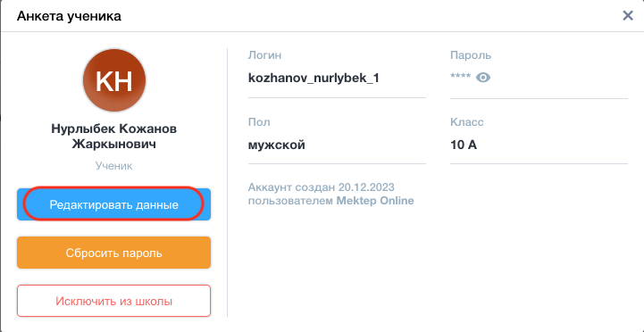Viewport: 644px width, 332px height.
Task: Click the Анкета ученика dialog title
Action: [x=69, y=16]
